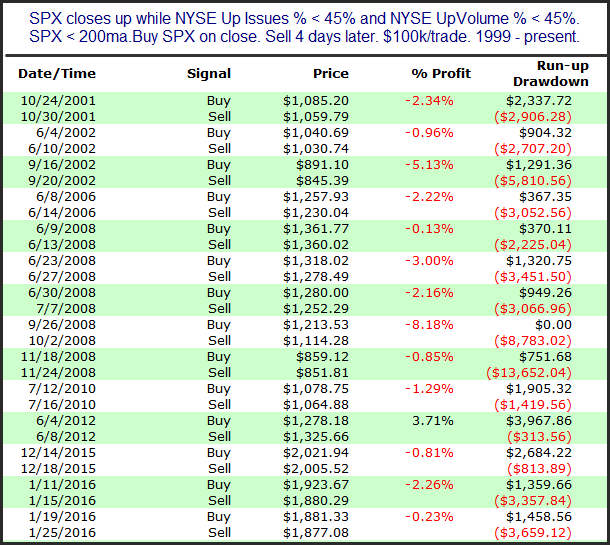Select the 1/25/2016 Sell row date
This screenshot has width=610, height=545.
coord(62,533)
